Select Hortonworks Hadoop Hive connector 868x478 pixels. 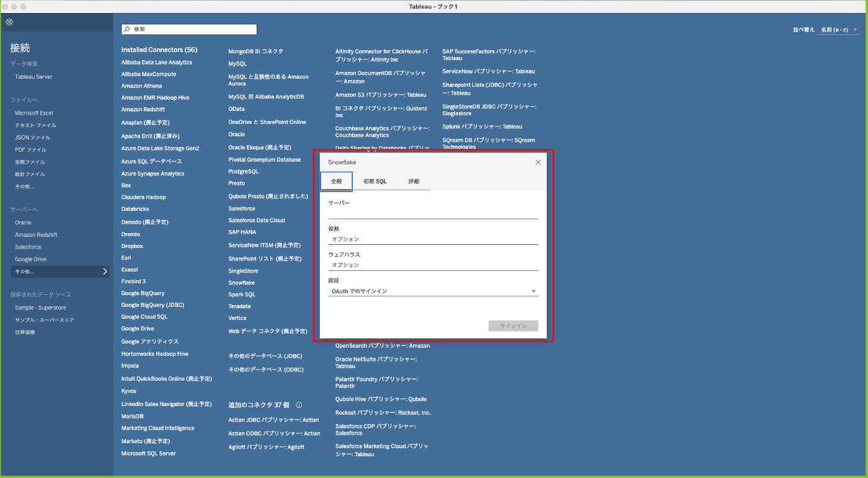[155, 354]
